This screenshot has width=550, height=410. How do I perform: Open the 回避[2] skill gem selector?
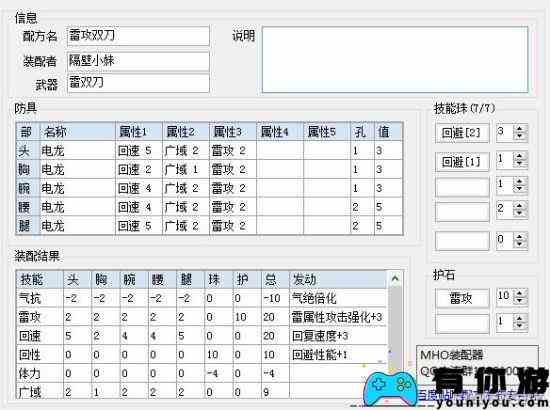click(462, 133)
